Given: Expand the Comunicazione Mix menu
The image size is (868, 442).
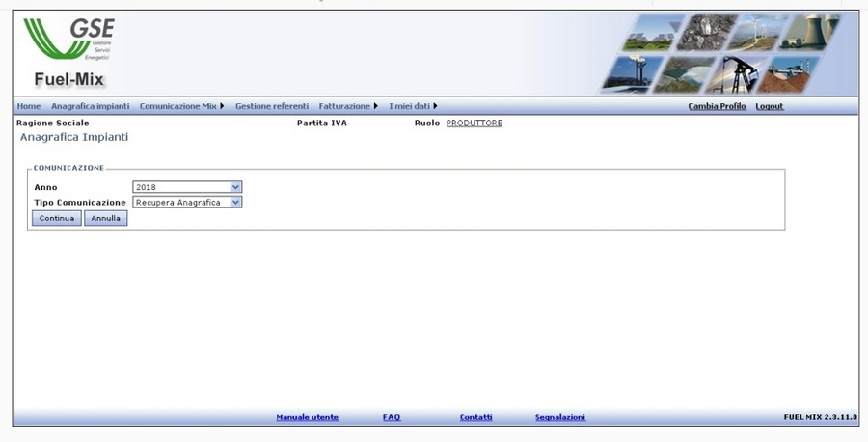Looking at the screenshot, I should click(181, 106).
